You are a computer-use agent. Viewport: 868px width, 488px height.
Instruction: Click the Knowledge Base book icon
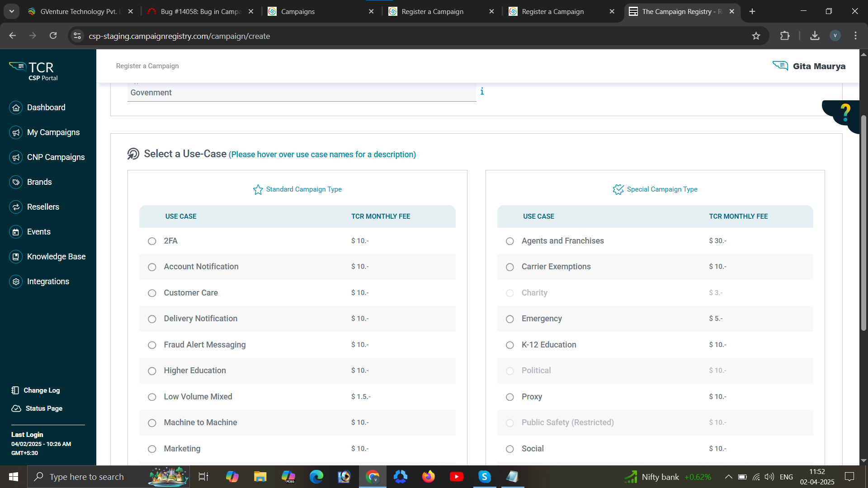[16, 257]
